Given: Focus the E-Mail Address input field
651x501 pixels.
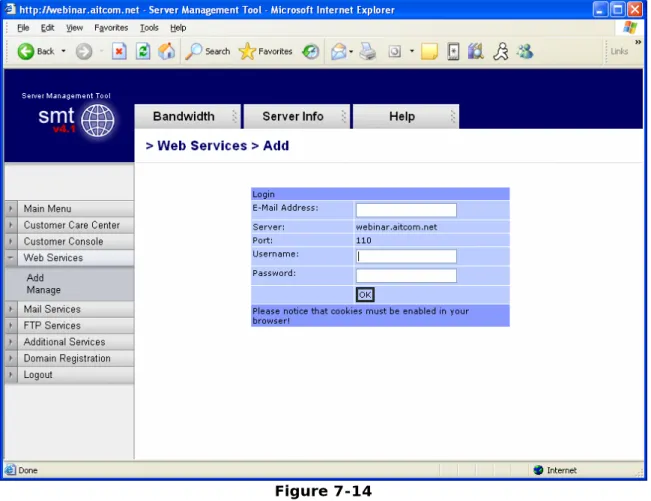Looking at the screenshot, I should (406, 210).
